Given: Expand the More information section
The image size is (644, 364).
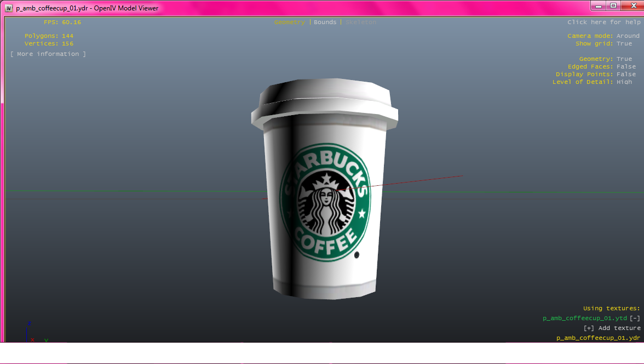Looking at the screenshot, I should point(48,54).
